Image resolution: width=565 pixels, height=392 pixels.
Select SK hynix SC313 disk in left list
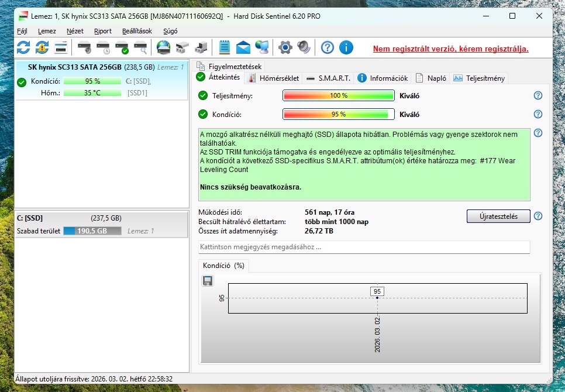tap(101, 80)
